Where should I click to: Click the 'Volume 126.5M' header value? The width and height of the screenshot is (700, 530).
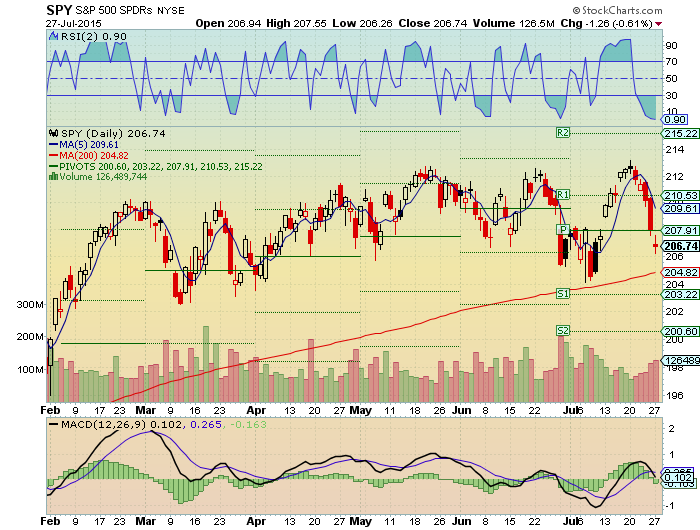pyautogui.click(x=514, y=23)
